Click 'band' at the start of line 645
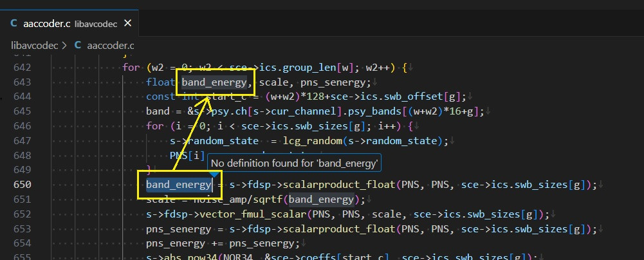 (158, 111)
